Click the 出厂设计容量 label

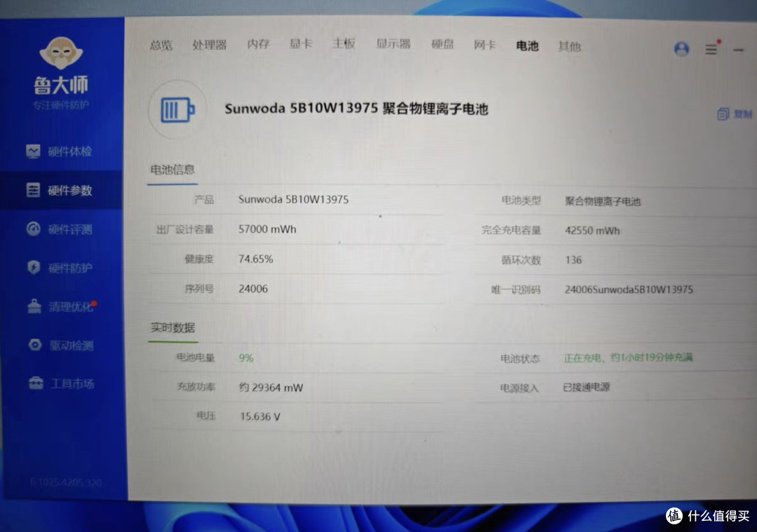(185, 230)
